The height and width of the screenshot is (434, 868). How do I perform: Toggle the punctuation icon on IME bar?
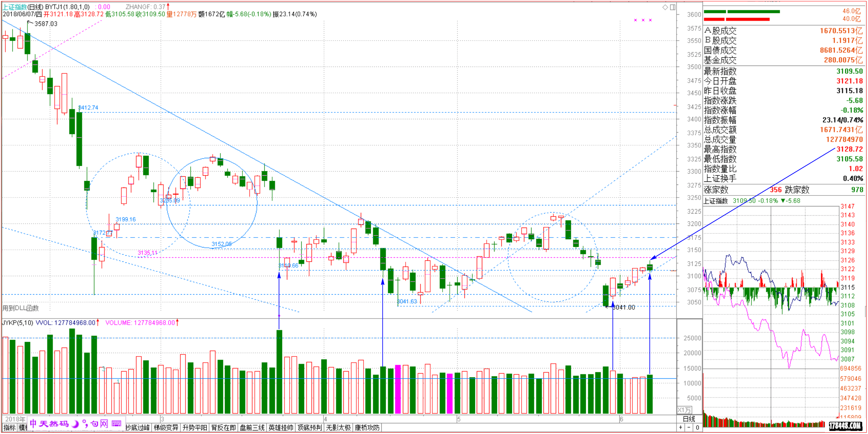[85, 424]
